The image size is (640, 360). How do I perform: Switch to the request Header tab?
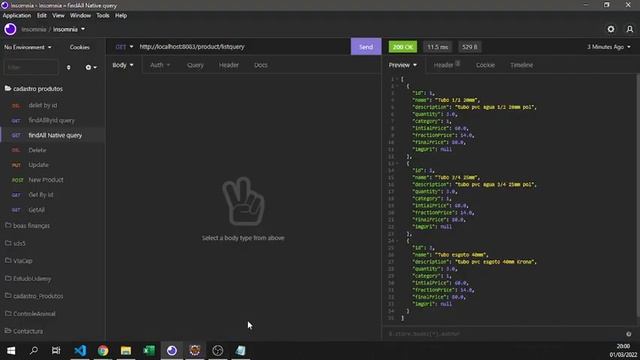coord(229,65)
